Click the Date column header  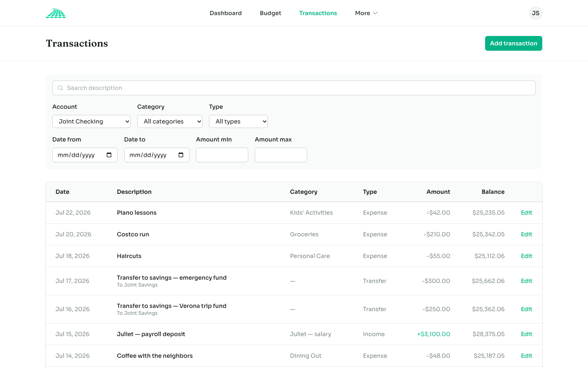pos(62,192)
